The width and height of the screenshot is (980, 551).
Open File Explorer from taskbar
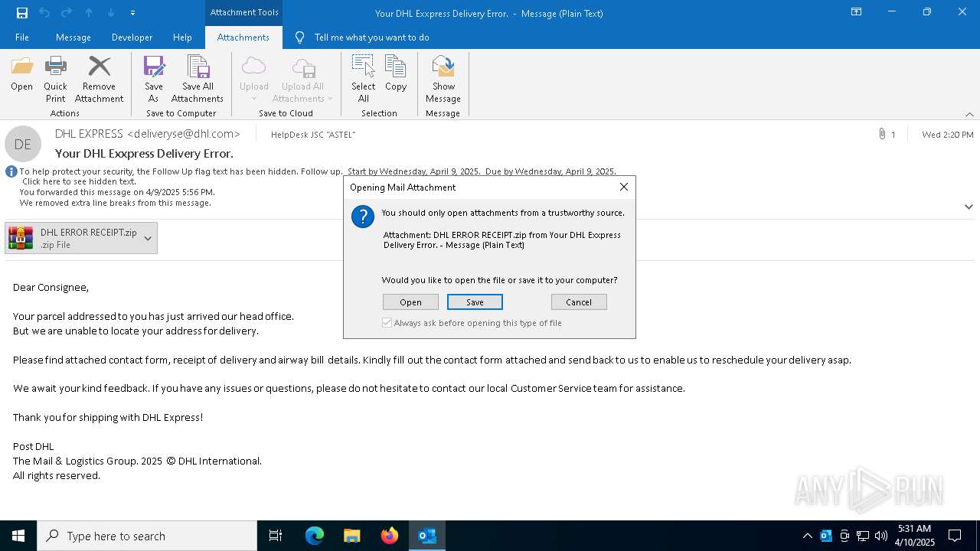(352, 536)
